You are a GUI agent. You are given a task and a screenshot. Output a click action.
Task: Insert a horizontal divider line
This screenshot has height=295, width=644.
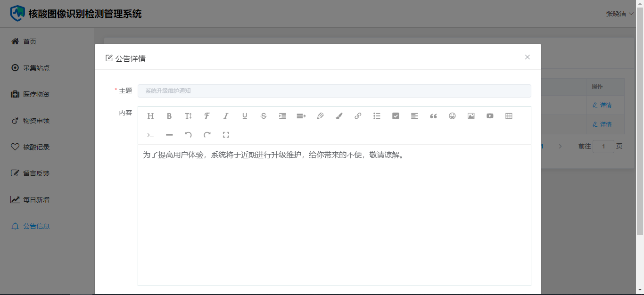click(169, 135)
